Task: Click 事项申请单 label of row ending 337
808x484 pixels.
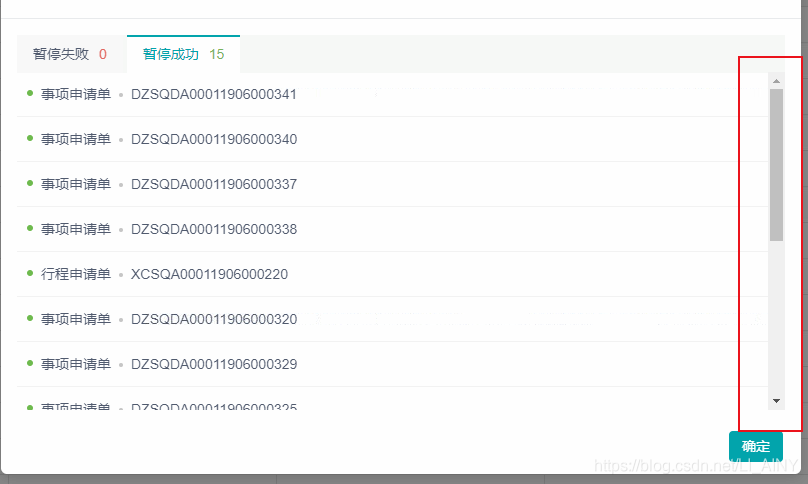Action: [x=76, y=184]
